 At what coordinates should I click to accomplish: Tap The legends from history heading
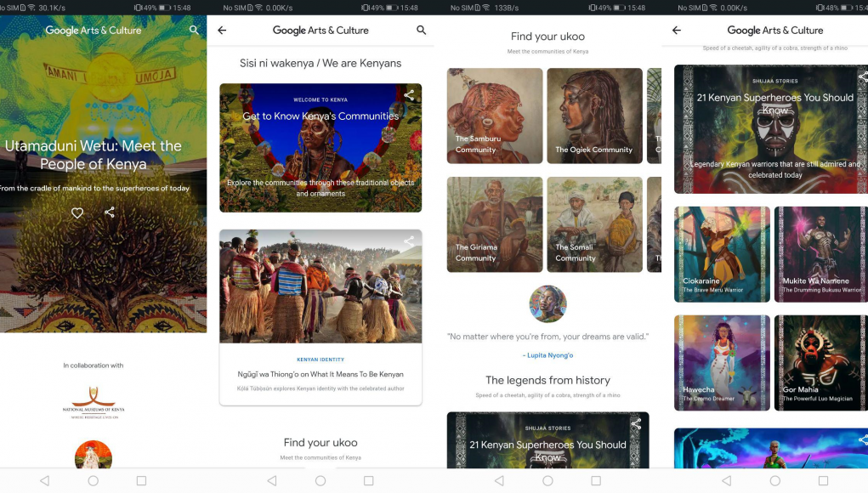tap(548, 380)
